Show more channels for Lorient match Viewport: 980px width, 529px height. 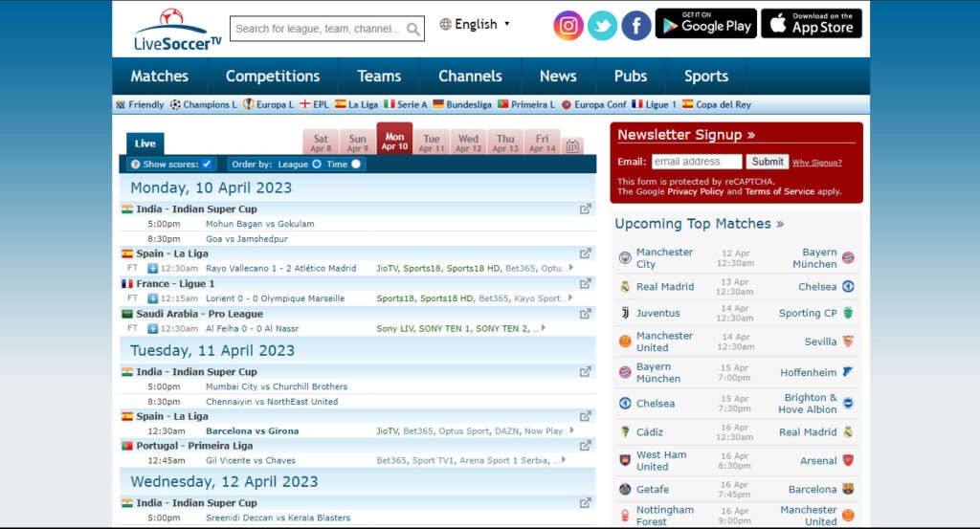coord(570,298)
